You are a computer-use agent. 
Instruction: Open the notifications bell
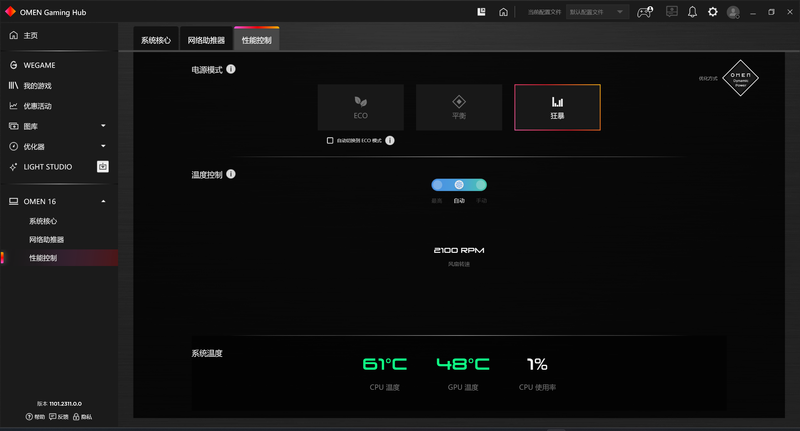(x=692, y=12)
